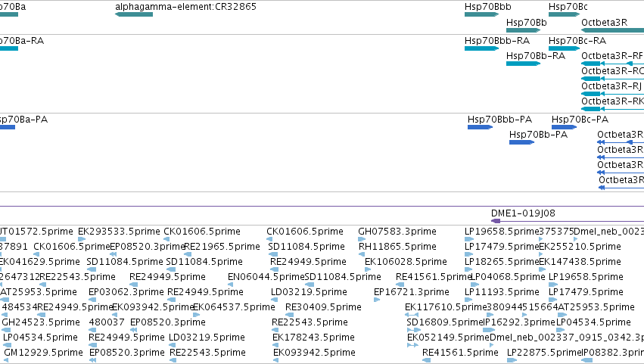The height and width of the screenshot is (364, 644).
Task: Open the SD16809.5prime EST label
Action: (445, 322)
